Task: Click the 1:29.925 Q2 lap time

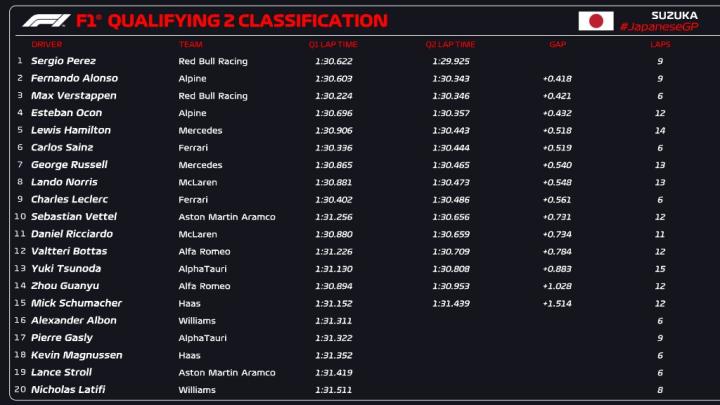Action: (x=451, y=61)
